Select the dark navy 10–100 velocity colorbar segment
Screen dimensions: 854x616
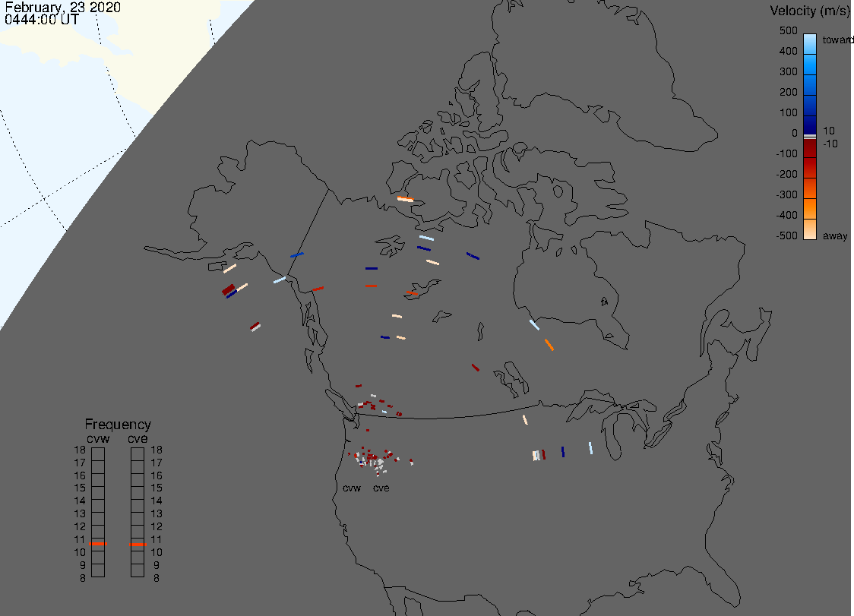[x=810, y=125]
